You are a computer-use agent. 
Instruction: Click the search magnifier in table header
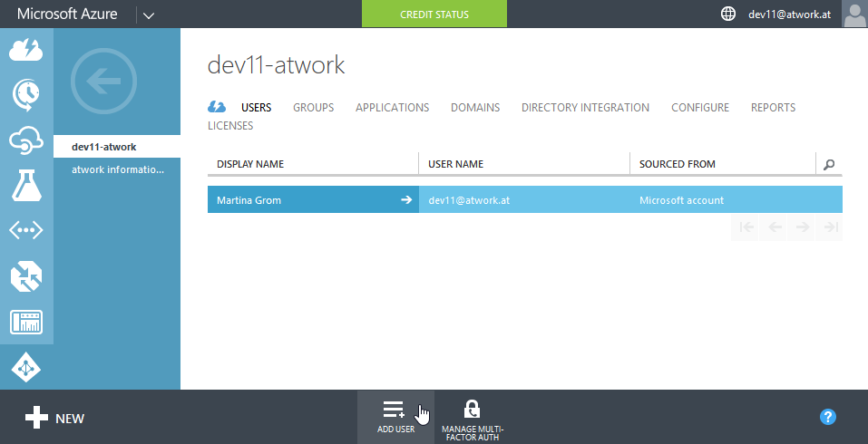click(x=829, y=164)
